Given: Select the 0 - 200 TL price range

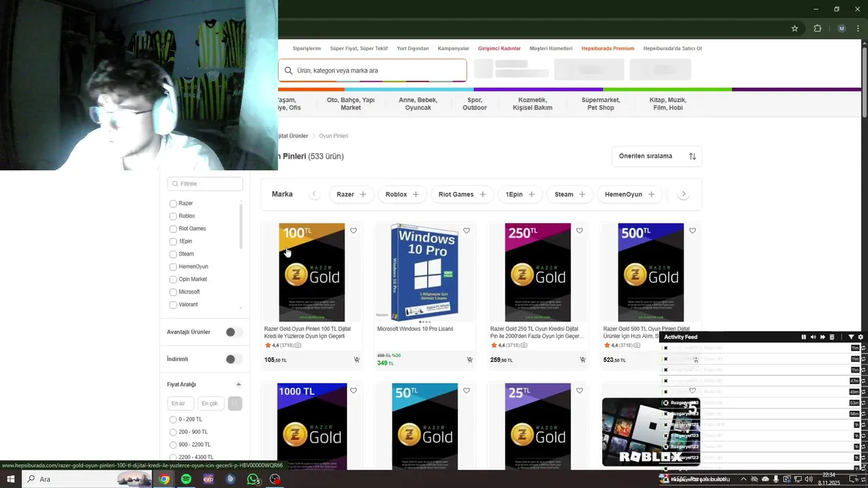Looking at the screenshot, I should (173, 420).
